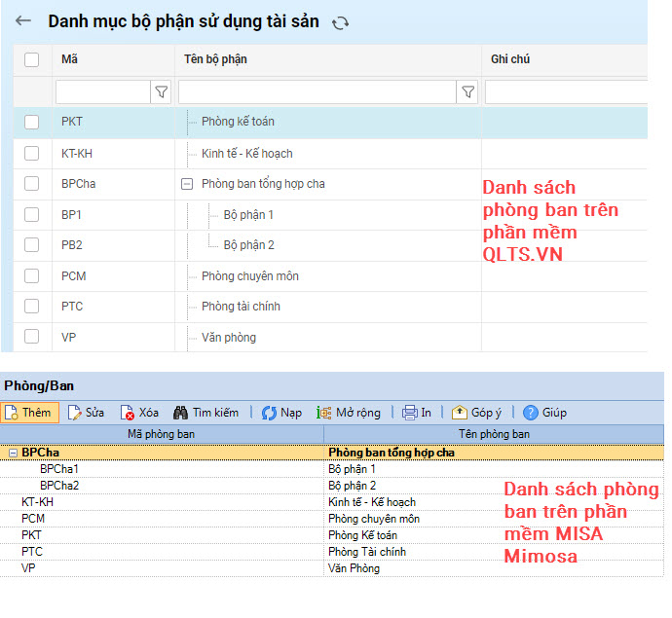Click the Mã filter text field

(x=102, y=91)
